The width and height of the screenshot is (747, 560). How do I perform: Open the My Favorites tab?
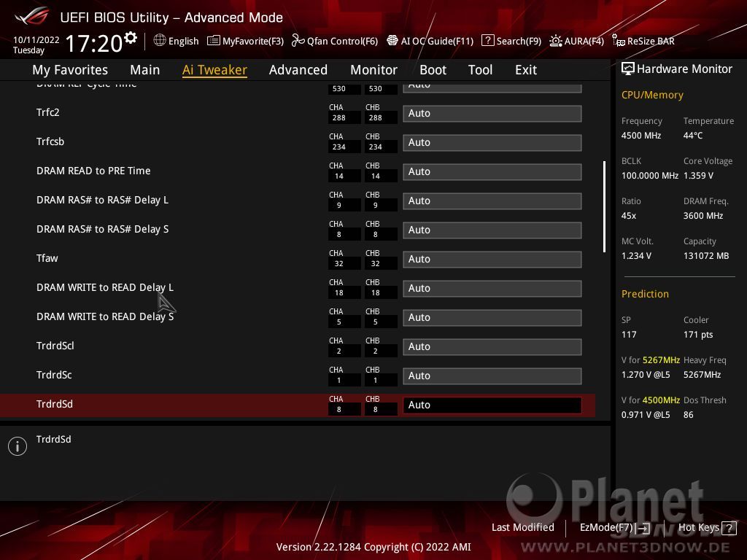tap(70, 70)
